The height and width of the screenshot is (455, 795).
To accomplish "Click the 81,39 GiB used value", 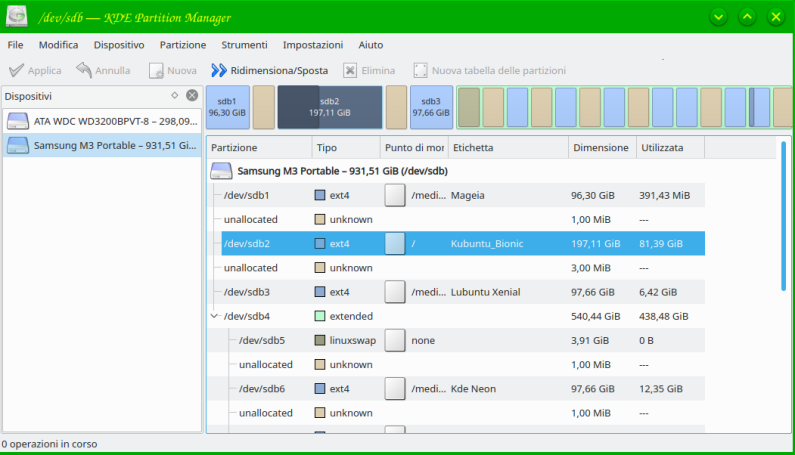I will 661,243.
